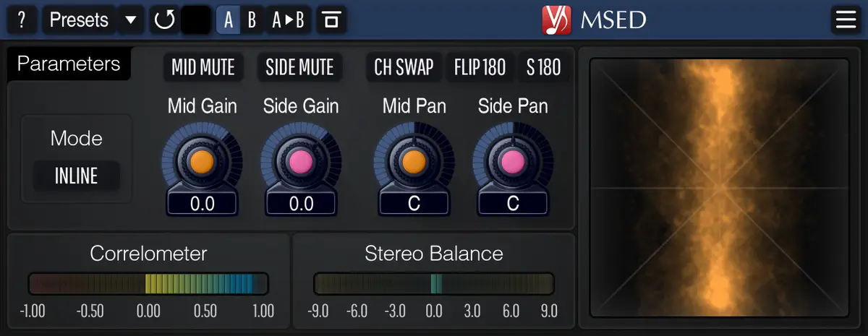Screen dimensions: 868x336
Task: Click the Side Pan label
Action: coord(513,106)
